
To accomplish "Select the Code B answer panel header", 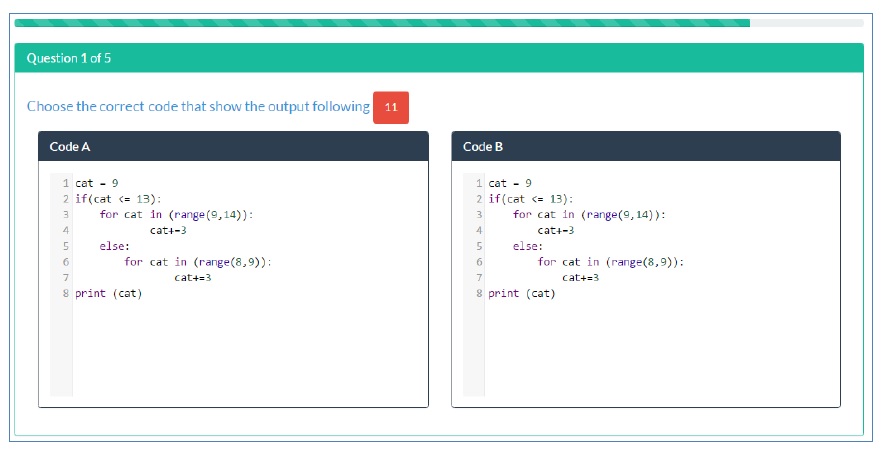I will (x=646, y=147).
